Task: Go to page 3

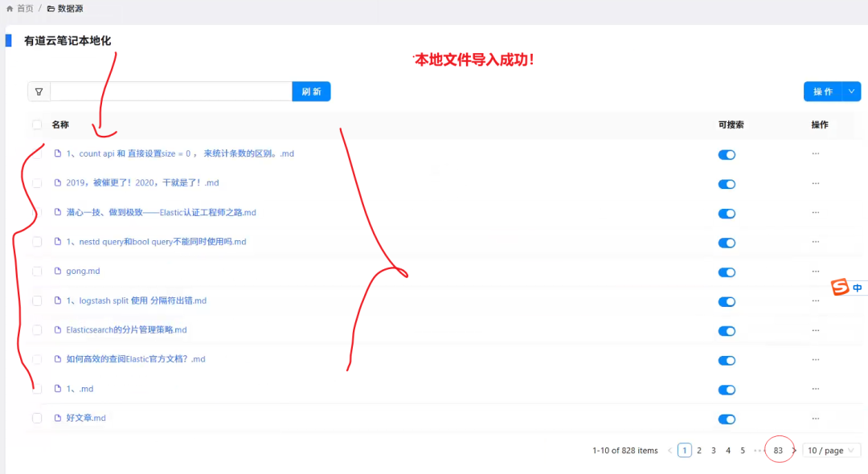Action: (x=714, y=451)
